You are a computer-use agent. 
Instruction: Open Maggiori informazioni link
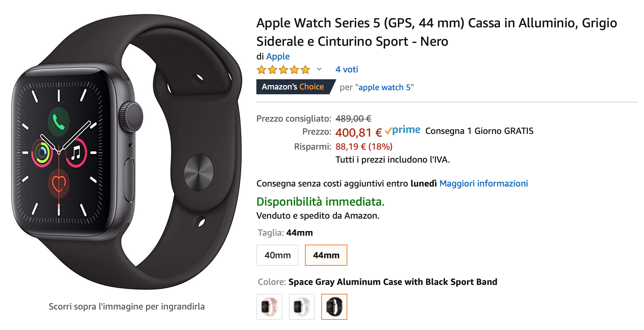click(x=484, y=183)
